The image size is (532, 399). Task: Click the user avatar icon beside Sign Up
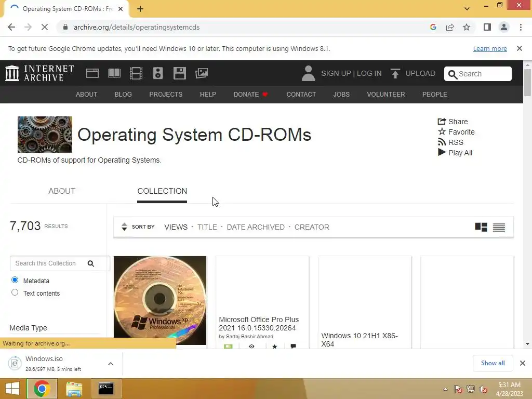(308, 73)
